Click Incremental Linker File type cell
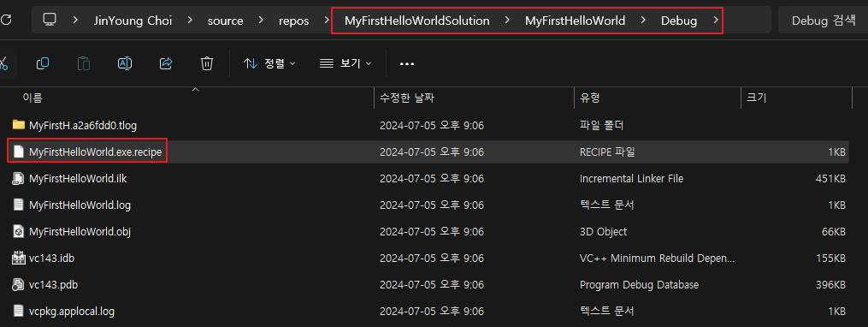The width and height of the screenshot is (868, 327). coord(632,178)
